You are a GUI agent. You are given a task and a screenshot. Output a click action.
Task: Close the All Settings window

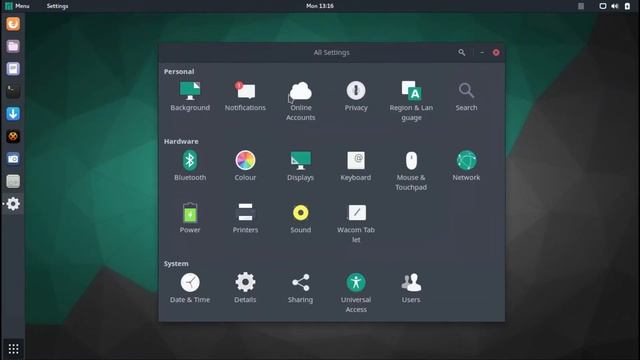496,52
